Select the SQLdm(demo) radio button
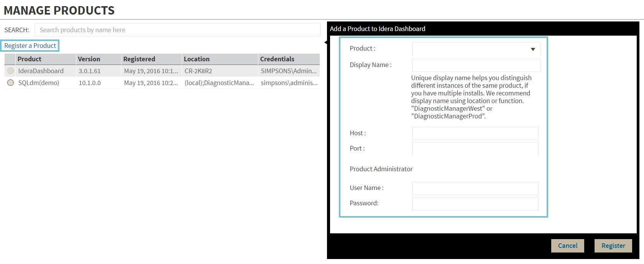 point(11,83)
